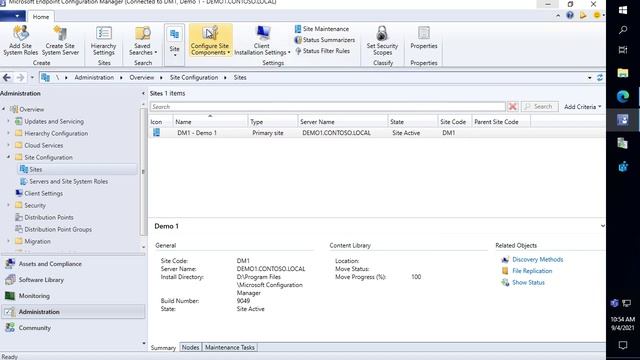Screen dimensions: 640x360
Task: Sort by the Server Name column
Action: [x=342, y=122]
